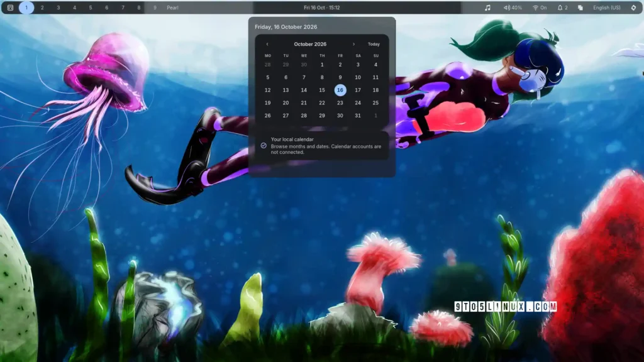Select date 8 in the calendar
The image size is (644, 362).
click(x=322, y=77)
